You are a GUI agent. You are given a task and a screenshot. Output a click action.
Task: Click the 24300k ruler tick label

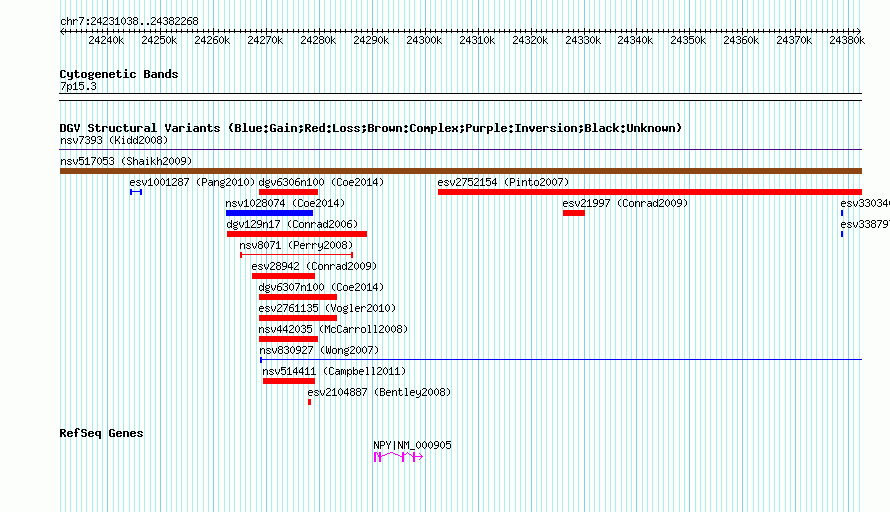[424, 40]
